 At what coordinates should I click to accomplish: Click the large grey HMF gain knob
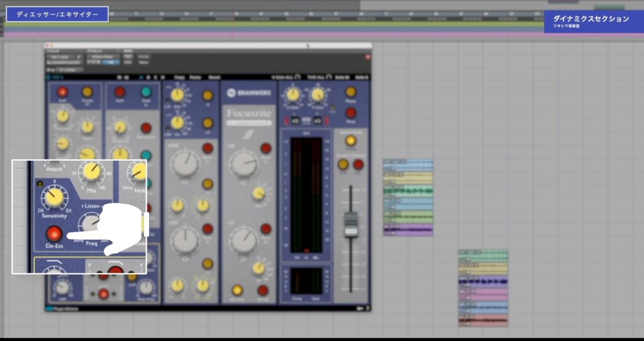point(185,163)
